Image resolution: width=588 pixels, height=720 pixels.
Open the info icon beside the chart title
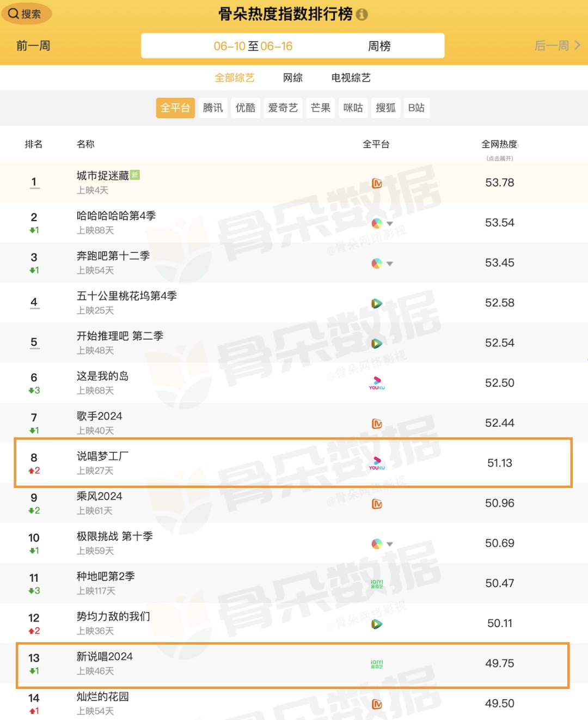point(362,15)
